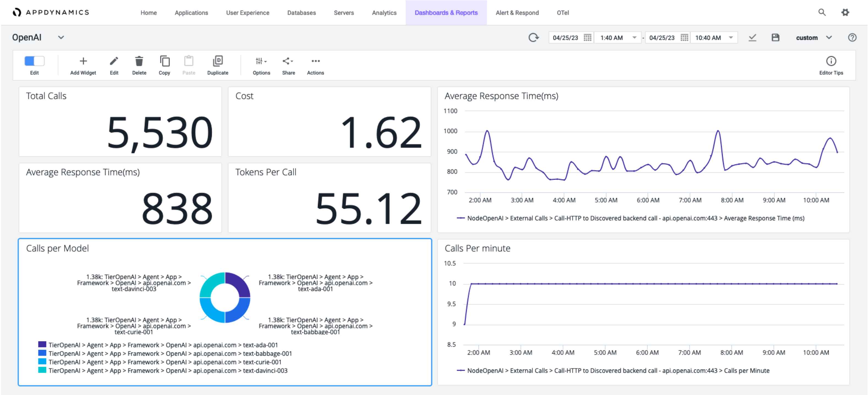This screenshot has width=868, height=395.
Task: Click the text-ada-001 legend color swatch
Action: pyautogui.click(x=42, y=344)
